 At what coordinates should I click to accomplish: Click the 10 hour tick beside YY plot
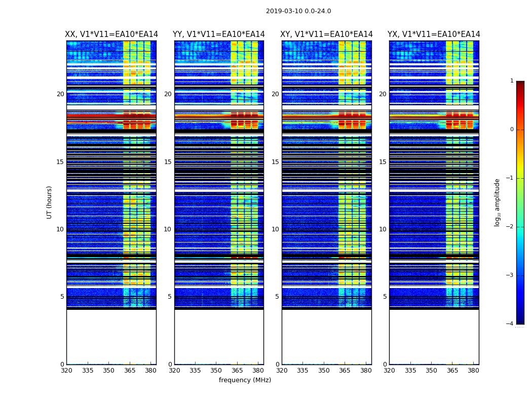168,229
